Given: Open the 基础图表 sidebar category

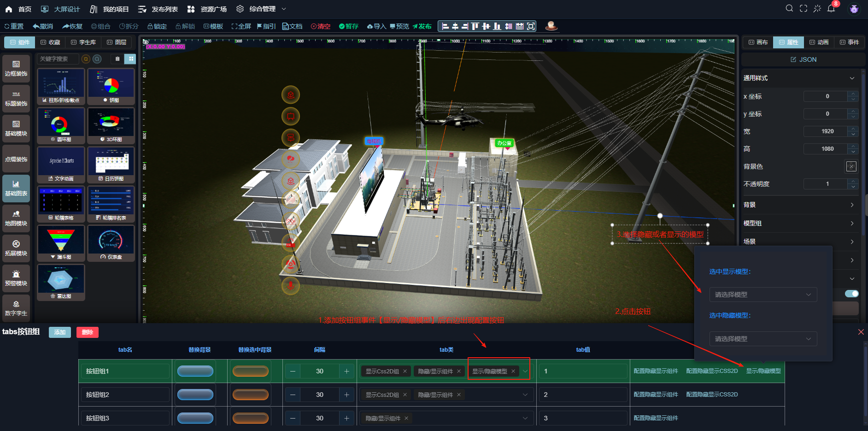Looking at the screenshot, I should (x=16, y=189).
